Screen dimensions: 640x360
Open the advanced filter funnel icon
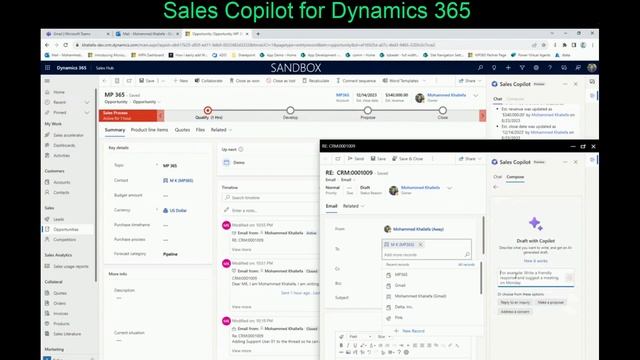[x=522, y=68]
